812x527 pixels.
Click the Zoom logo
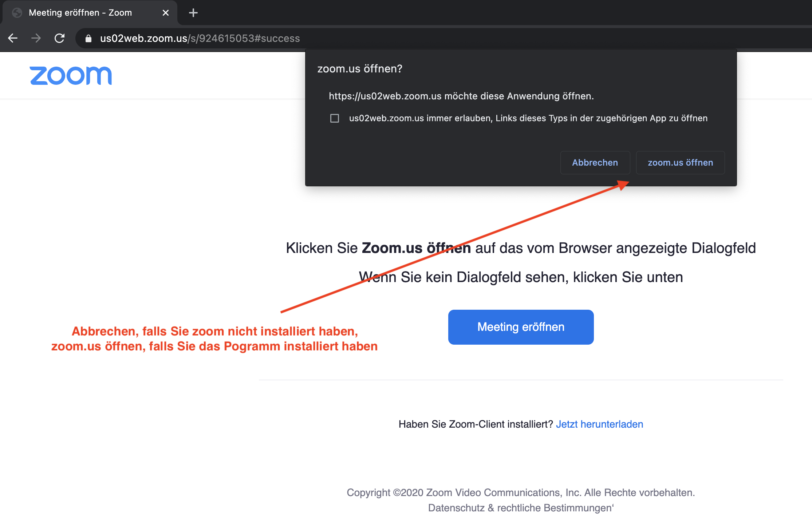[x=71, y=76]
